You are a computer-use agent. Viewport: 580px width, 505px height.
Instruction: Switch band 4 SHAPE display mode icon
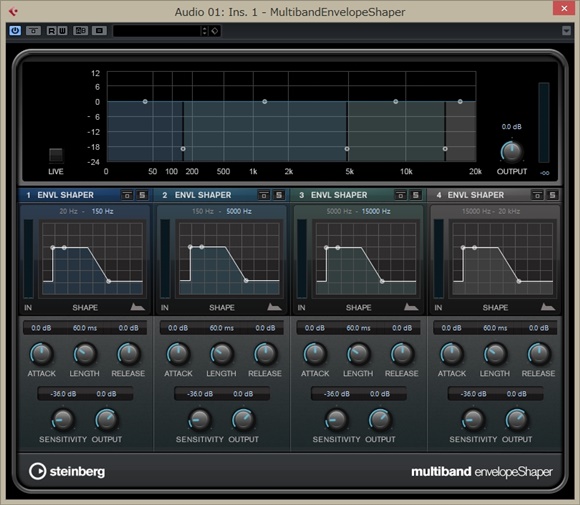point(548,307)
